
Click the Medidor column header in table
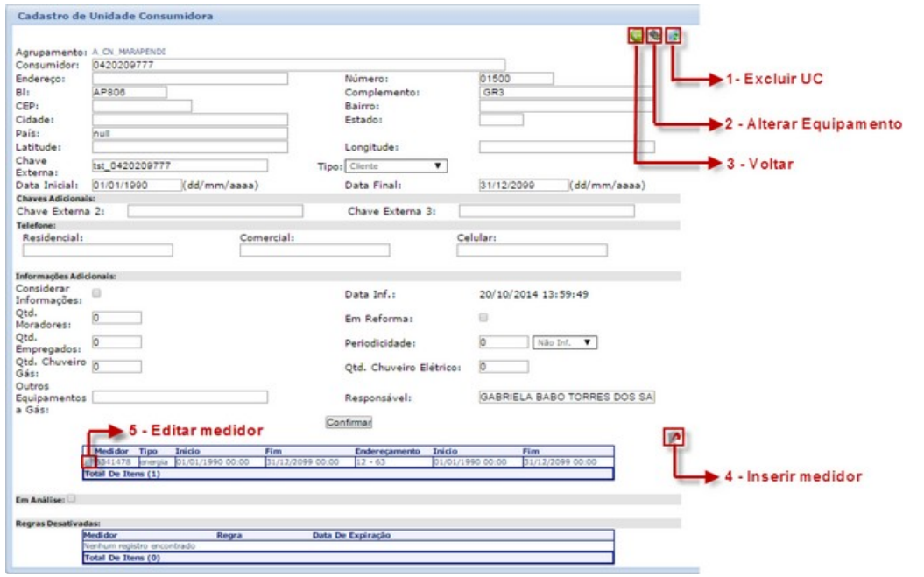pos(110,451)
